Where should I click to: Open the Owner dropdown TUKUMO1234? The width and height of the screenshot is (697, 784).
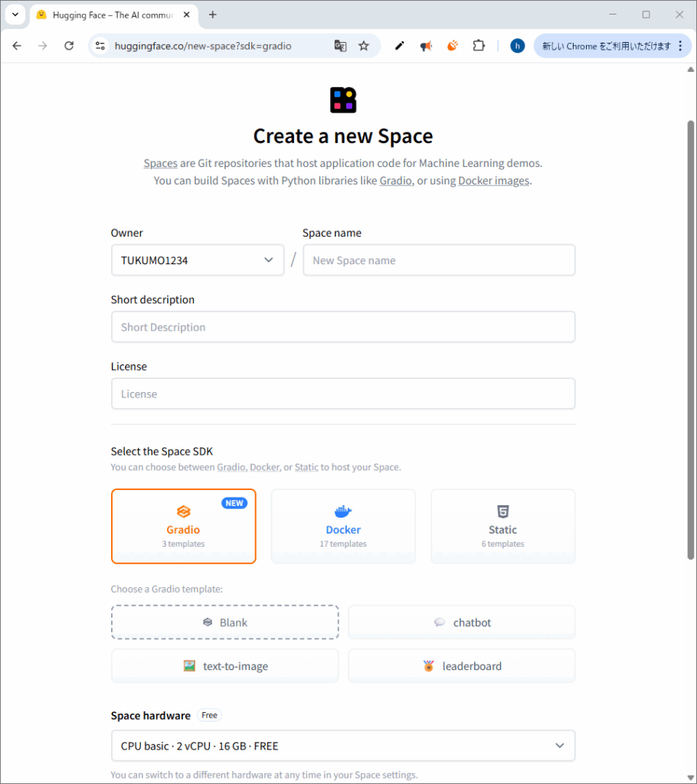click(x=197, y=260)
